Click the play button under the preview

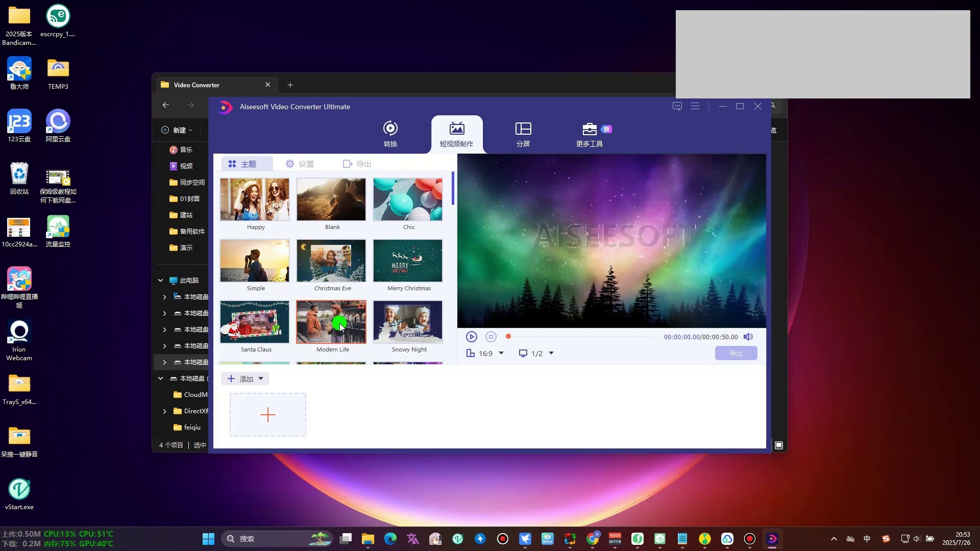tap(471, 337)
